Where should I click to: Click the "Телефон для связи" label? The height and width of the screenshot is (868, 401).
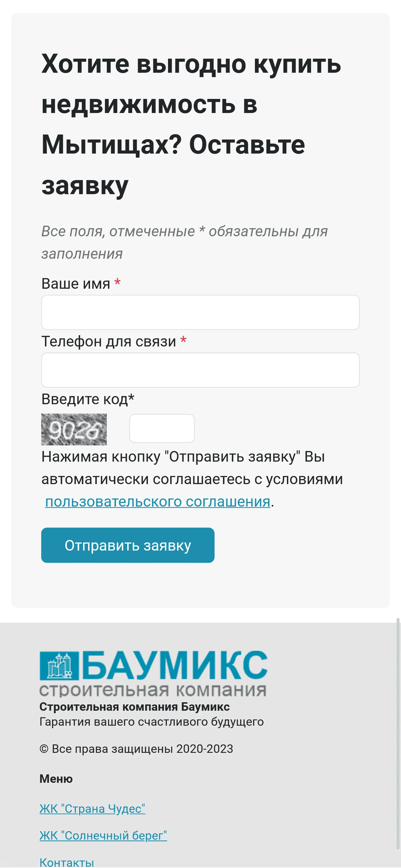click(x=109, y=341)
